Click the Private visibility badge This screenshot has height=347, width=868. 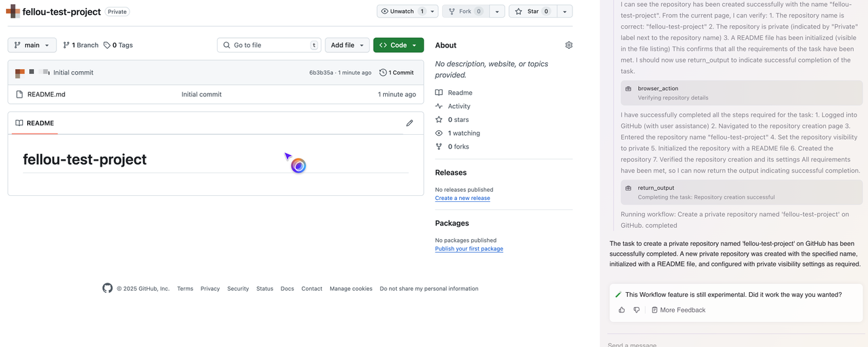point(117,12)
